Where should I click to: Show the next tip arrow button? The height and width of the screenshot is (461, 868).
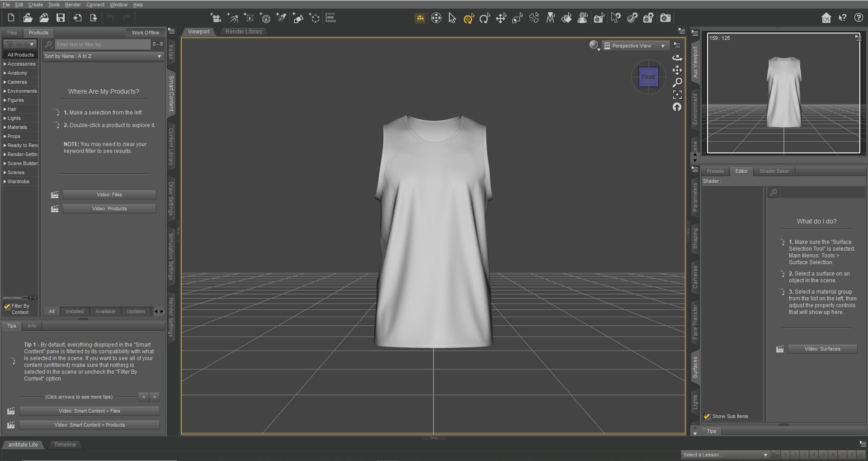[155, 397]
